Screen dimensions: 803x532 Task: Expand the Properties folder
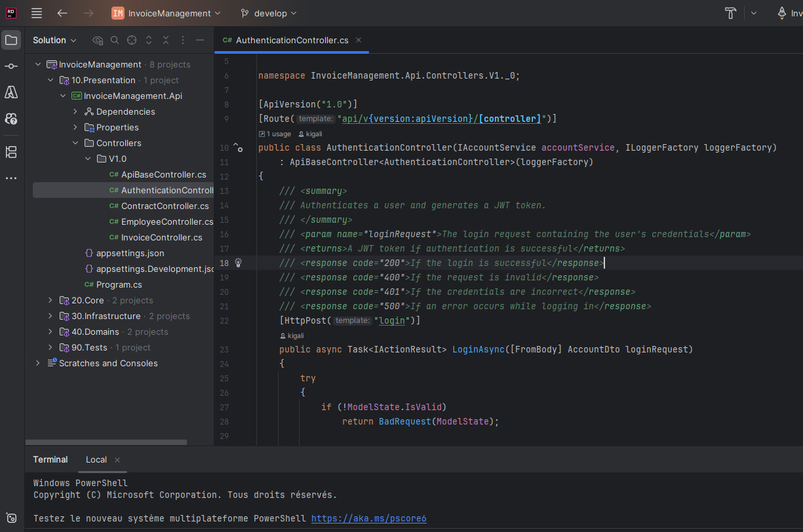(x=75, y=128)
